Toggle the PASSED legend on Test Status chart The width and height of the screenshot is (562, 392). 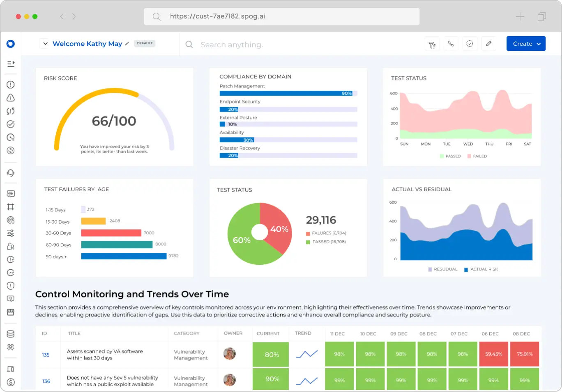tap(451, 156)
